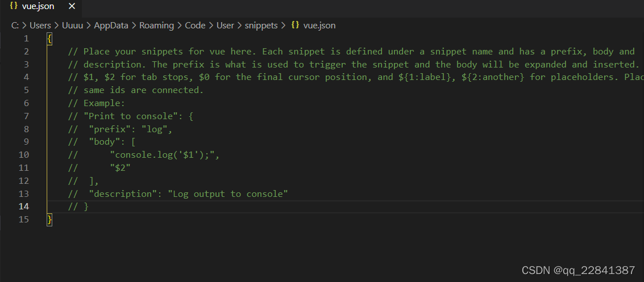Place the cursor at the closing brace on line 15
This screenshot has height=282, width=644.
50,220
